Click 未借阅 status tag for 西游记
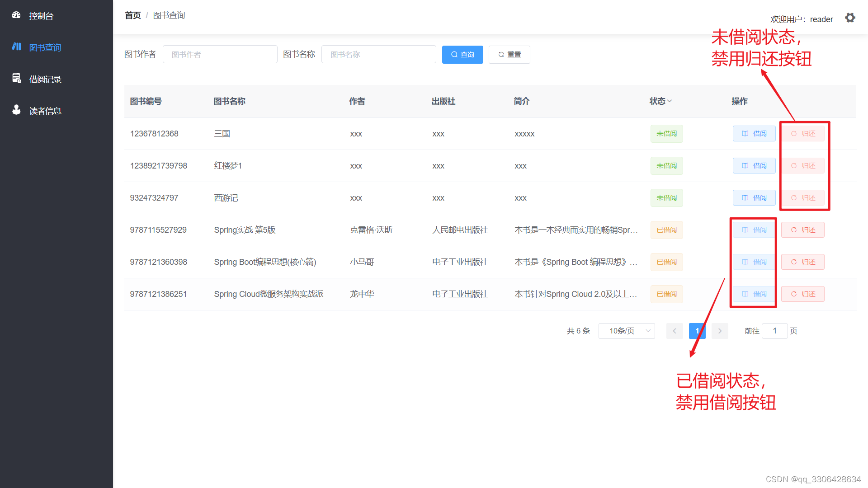868x488 pixels. coord(666,198)
